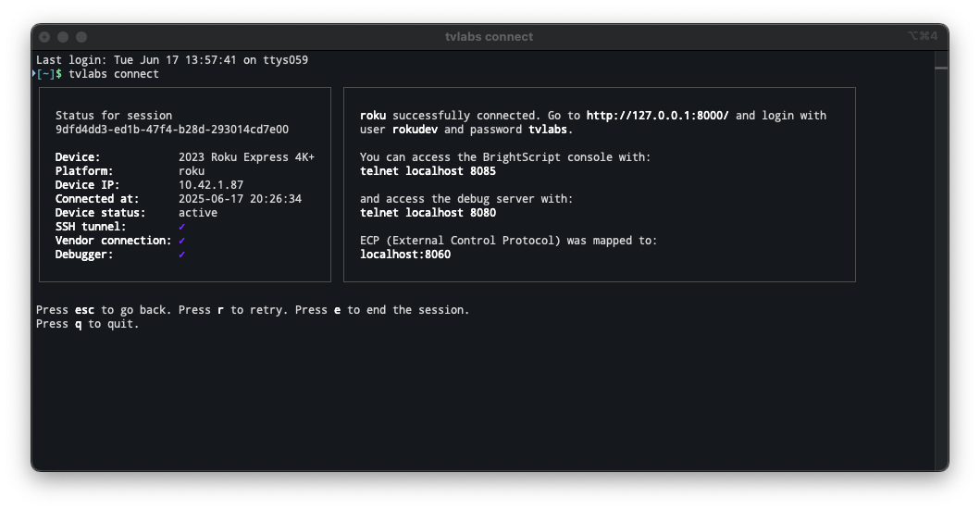This screenshot has width=980, height=510.
Task: Click the localhost:8060 ECP address
Action: [x=405, y=255]
